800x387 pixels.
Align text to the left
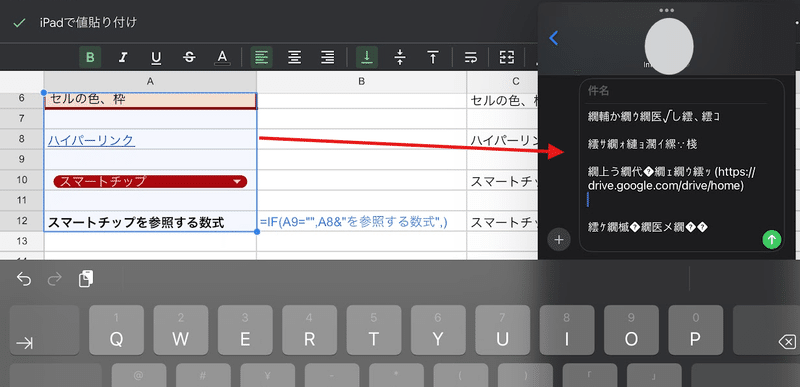[x=261, y=58]
